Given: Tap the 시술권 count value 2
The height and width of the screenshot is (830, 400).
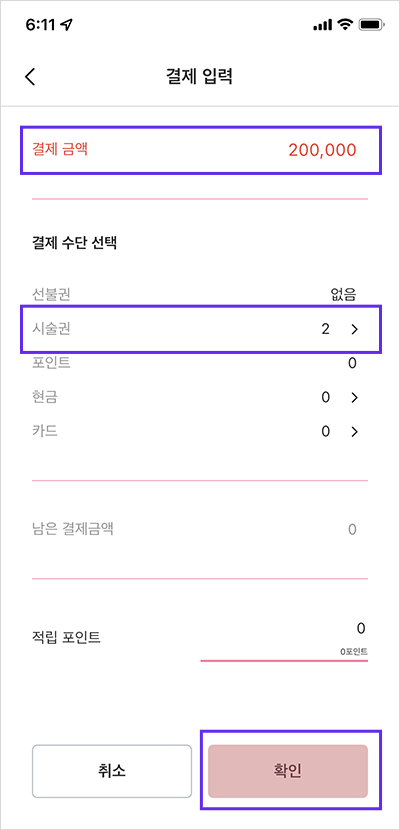Looking at the screenshot, I should [x=325, y=329].
